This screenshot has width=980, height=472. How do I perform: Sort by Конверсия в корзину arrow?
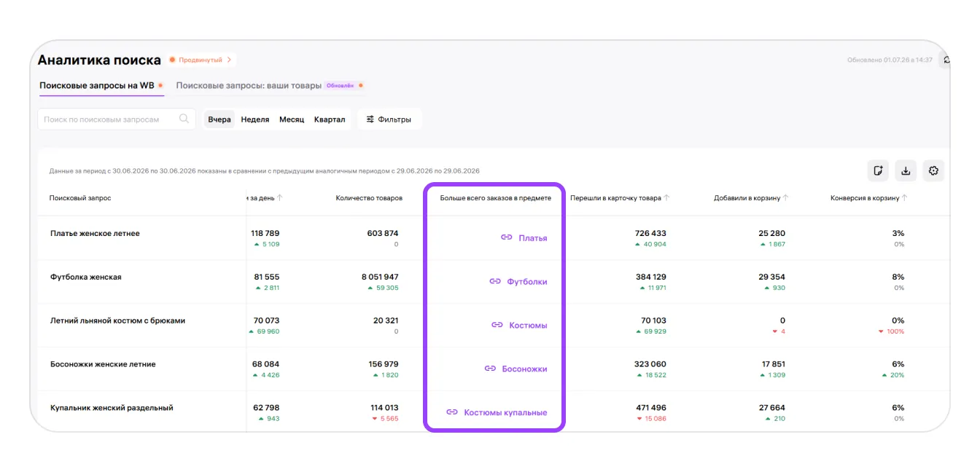click(x=905, y=197)
